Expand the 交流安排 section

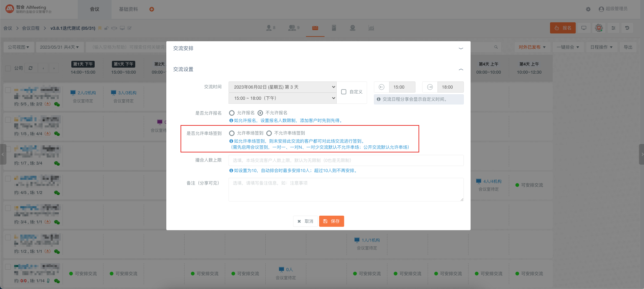point(460,48)
